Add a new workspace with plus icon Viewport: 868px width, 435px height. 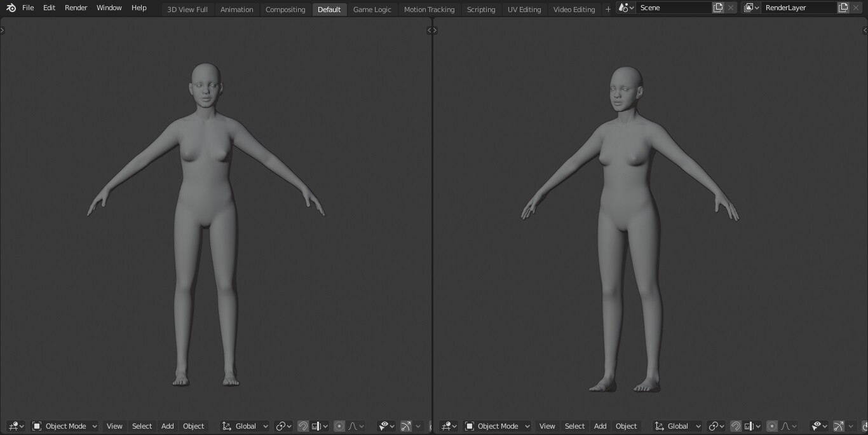[607, 10]
